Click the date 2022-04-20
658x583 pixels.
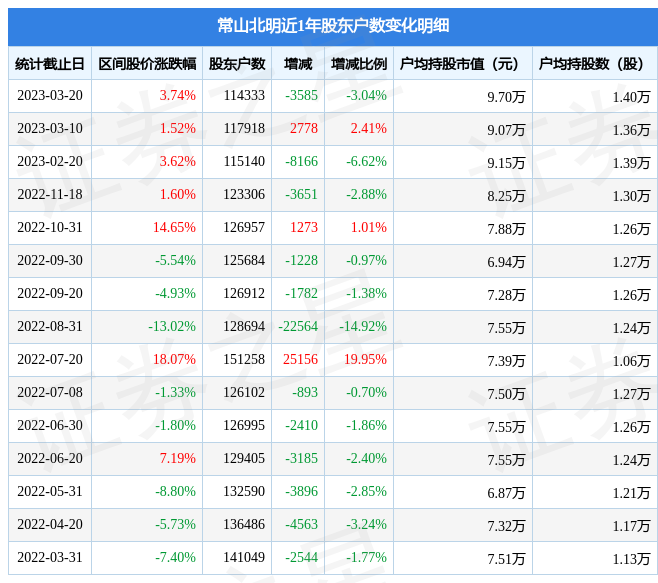coord(50,525)
